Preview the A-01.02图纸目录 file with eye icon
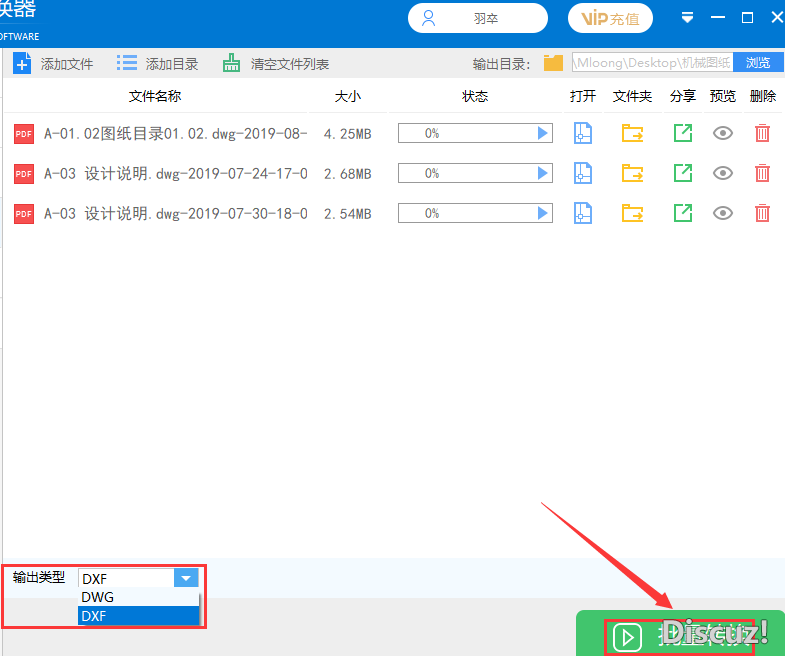Image resolution: width=785 pixels, height=656 pixels. pos(722,133)
